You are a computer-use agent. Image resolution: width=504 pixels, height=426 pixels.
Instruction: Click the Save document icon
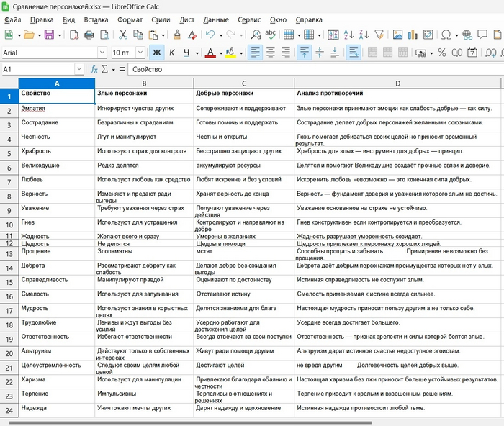[49, 35]
